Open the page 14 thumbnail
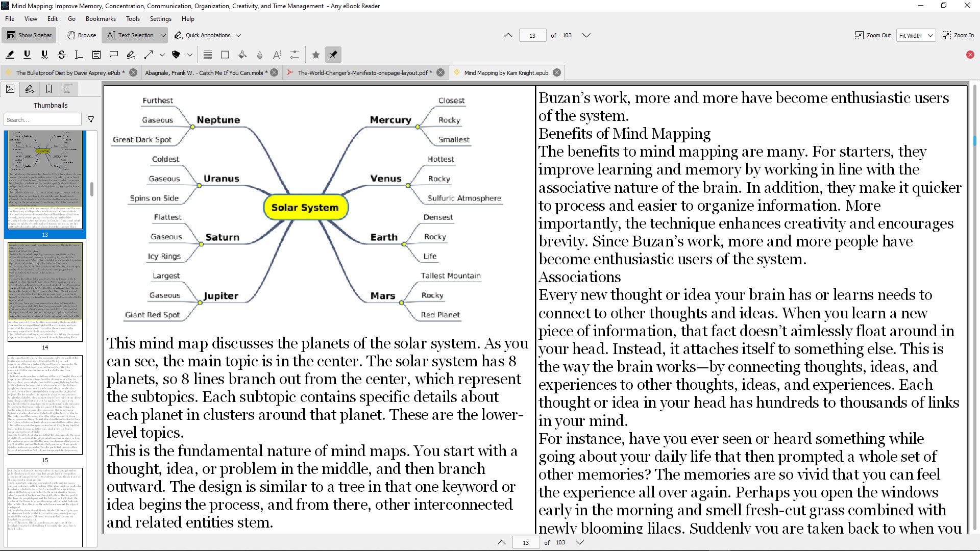The height and width of the screenshot is (551, 980). (x=45, y=292)
